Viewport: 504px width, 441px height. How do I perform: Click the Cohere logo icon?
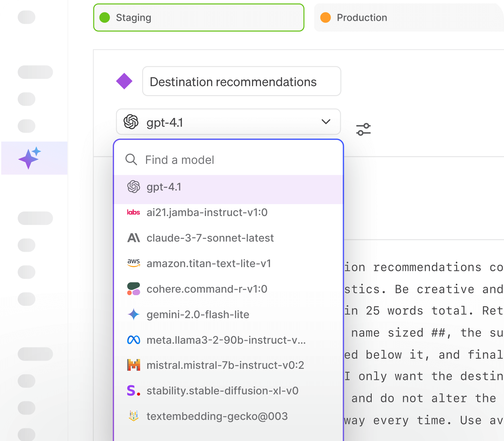tap(134, 289)
